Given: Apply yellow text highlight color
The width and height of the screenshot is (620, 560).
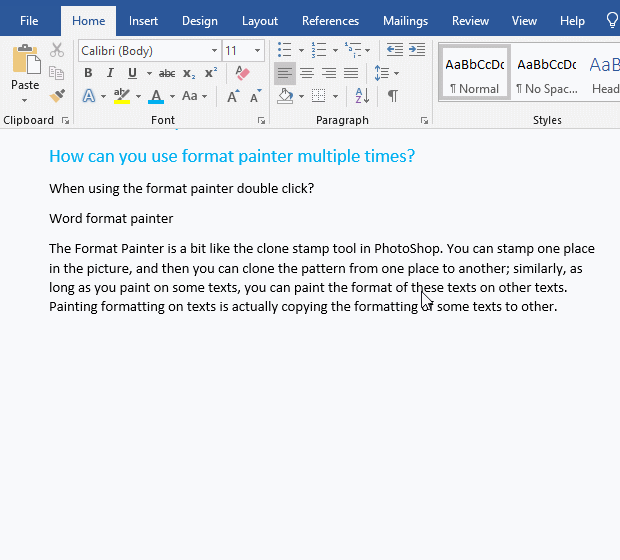Looking at the screenshot, I should pyautogui.click(x=122, y=96).
